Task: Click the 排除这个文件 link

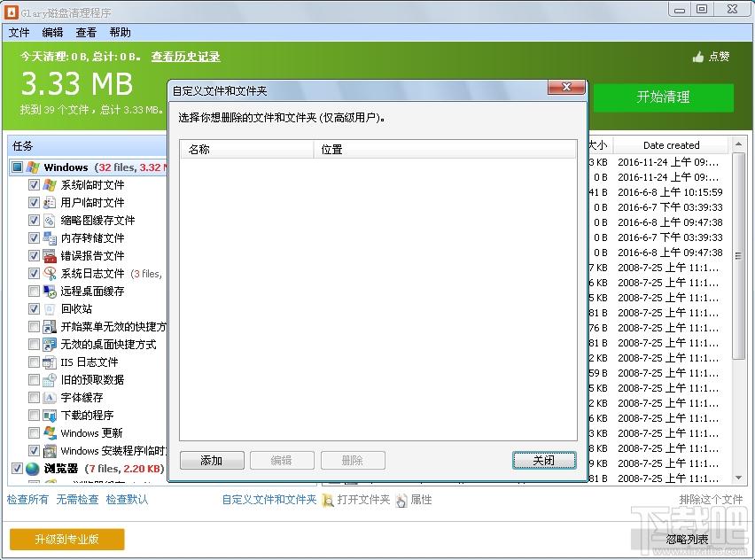Action: pyautogui.click(x=711, y=500)
